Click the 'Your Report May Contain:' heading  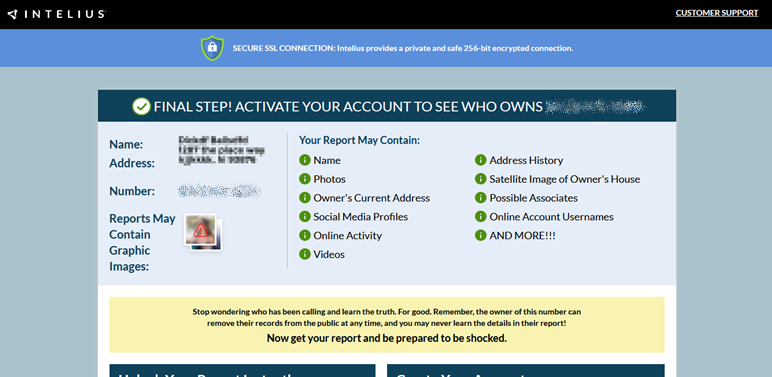tap(359, 140)
